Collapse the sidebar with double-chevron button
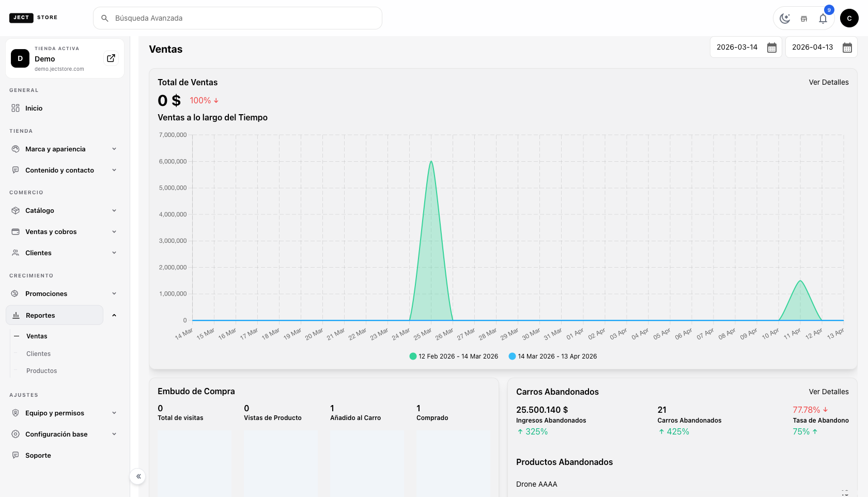 pyautogui.click(x=138, y=476)
